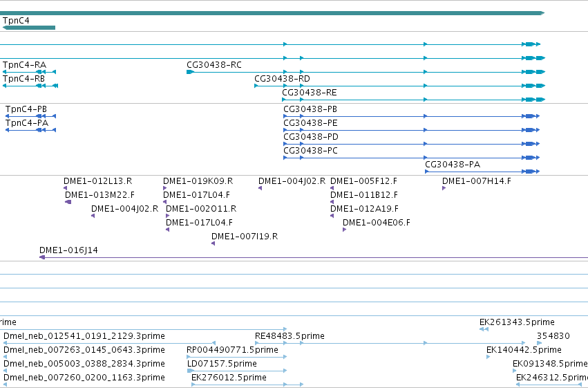Click the CG30438-RC transcript label
588x388 pixels.
(214, 65)
